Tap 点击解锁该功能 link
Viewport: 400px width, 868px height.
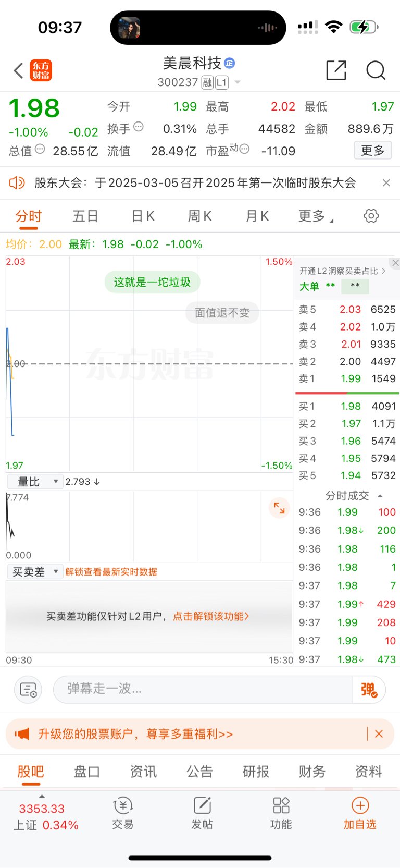point(211,616)
